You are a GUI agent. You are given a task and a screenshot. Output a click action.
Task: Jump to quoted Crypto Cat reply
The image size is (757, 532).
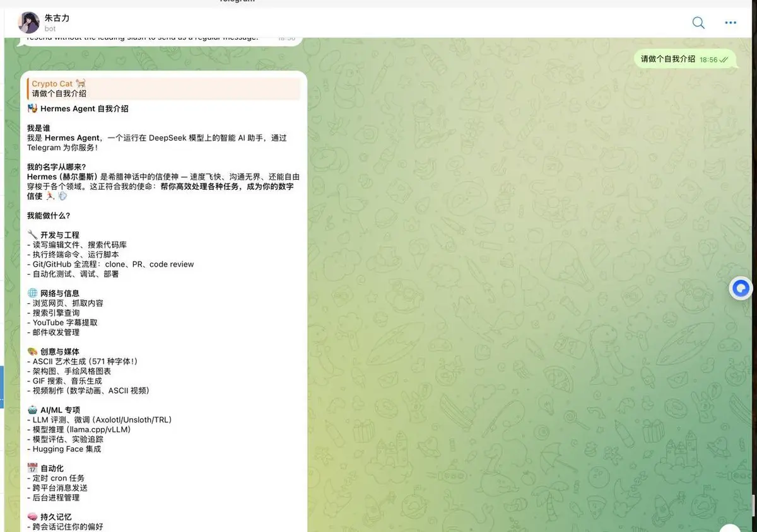[x=164, y=88]
